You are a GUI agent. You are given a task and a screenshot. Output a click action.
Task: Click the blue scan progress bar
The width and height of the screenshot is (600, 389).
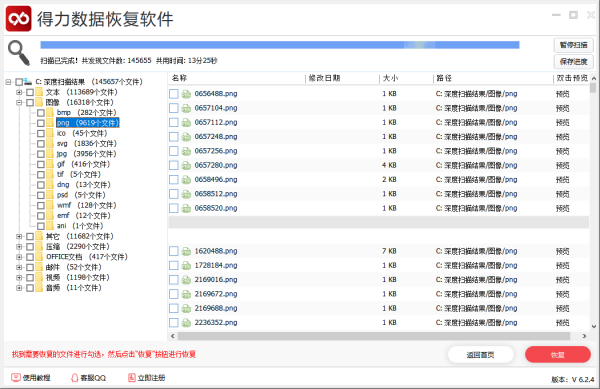[280, 45]
